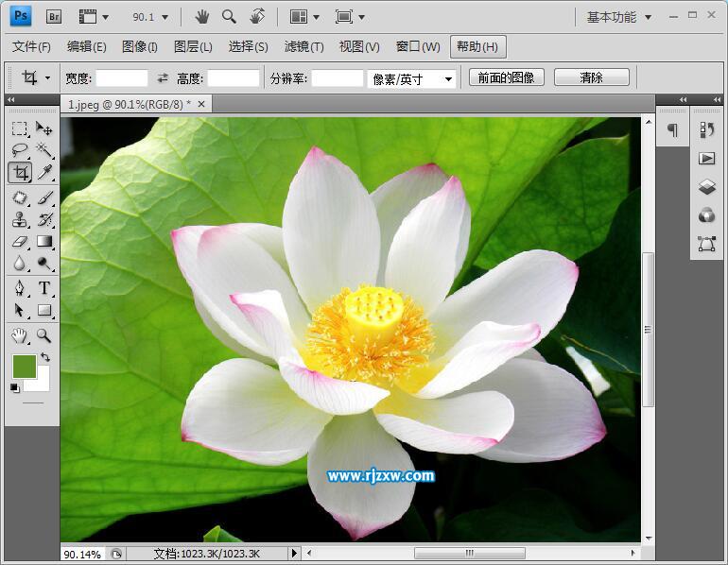The image size is (728, 565).
Task: Click the 清除 button
Action: tap(592, 77)
